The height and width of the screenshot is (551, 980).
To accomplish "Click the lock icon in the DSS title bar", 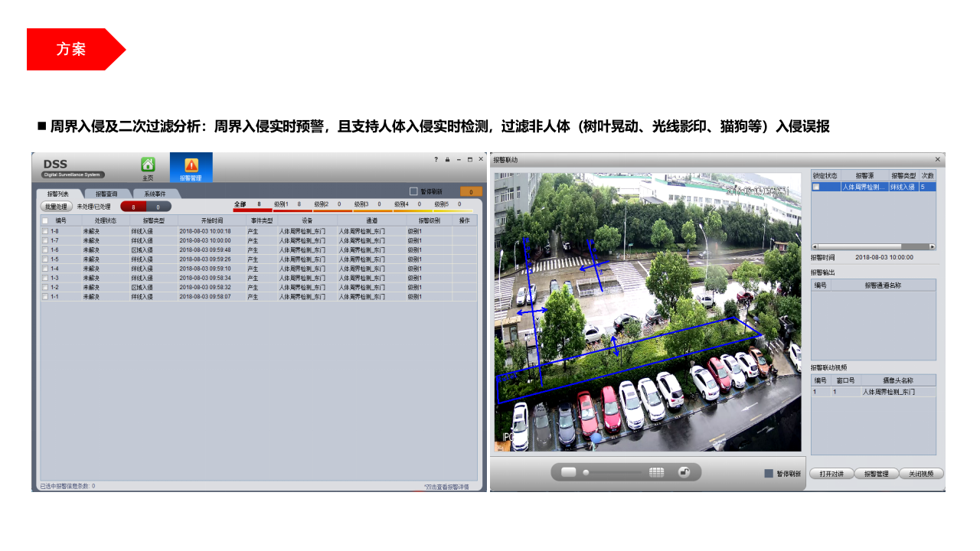I will click(447, 159).
